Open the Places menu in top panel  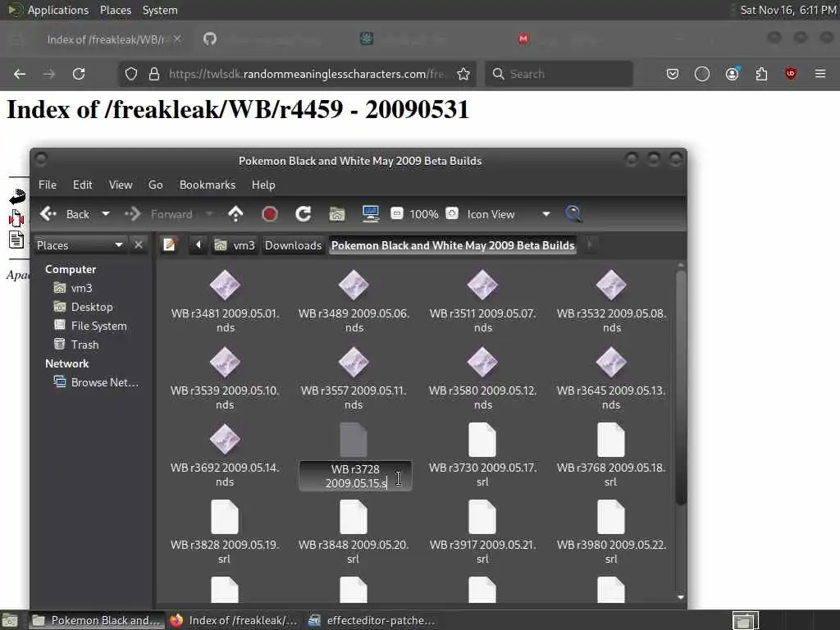[116, 10]
